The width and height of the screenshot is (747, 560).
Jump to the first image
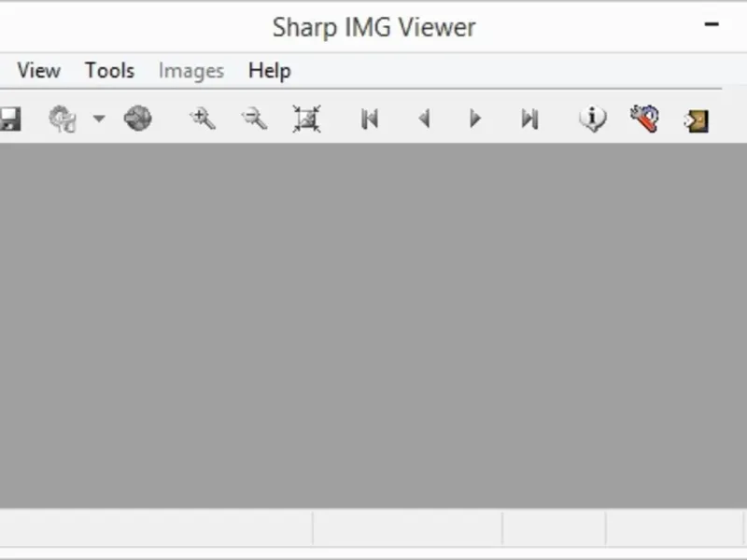370,119
